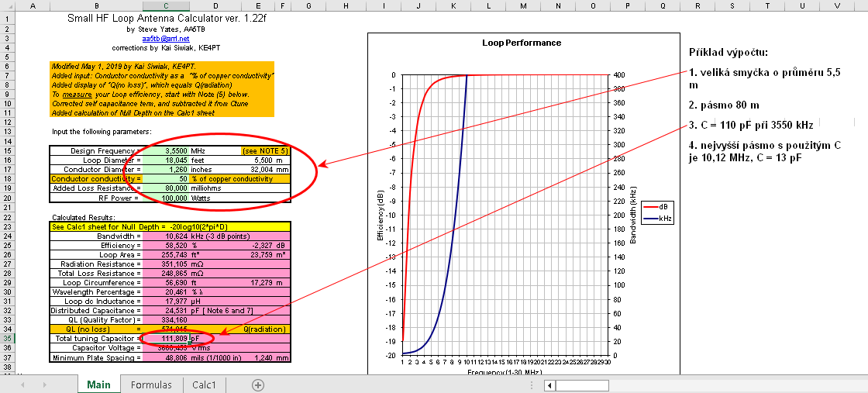Add a new sheet with plus button
Image resolution: width=868 pixels, height=393 pixels.
point(258,384)
